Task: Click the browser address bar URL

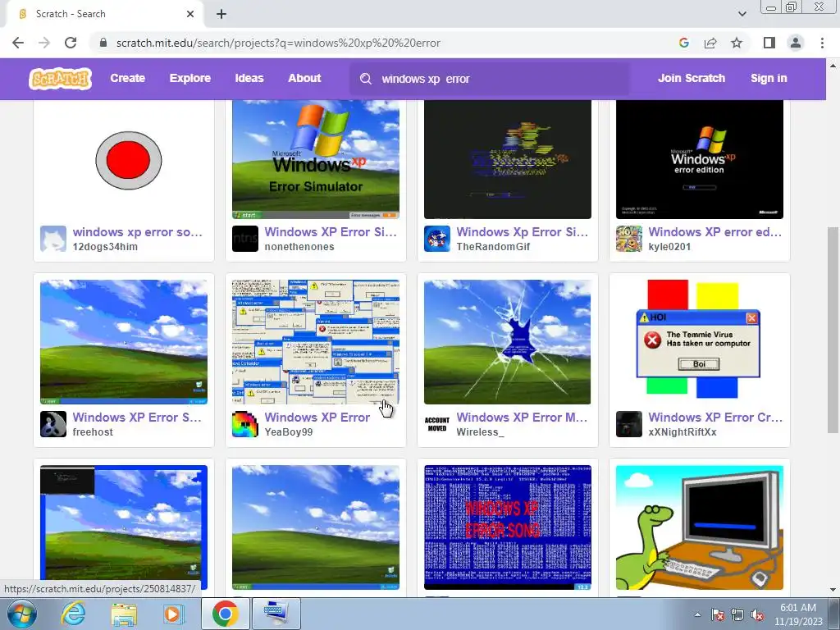Action: tap(279, 43)
